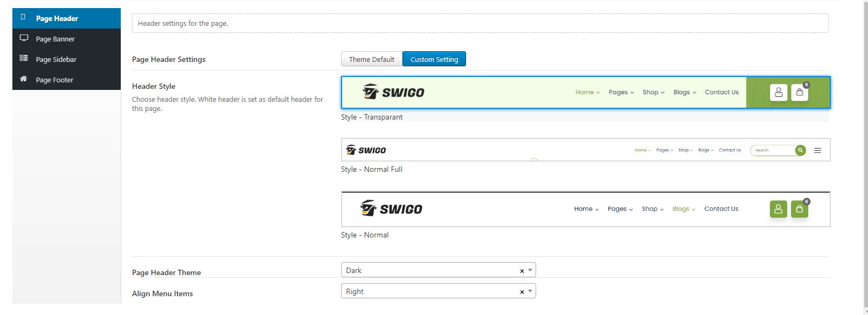Choose the Transparent header style
The image size is (868, 315).
coord(585,93)
